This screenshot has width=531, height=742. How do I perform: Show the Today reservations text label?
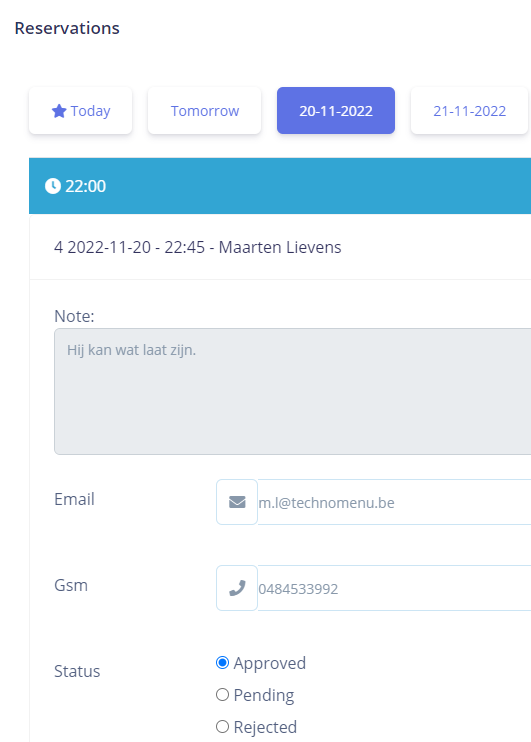click(x=90, y=111)
